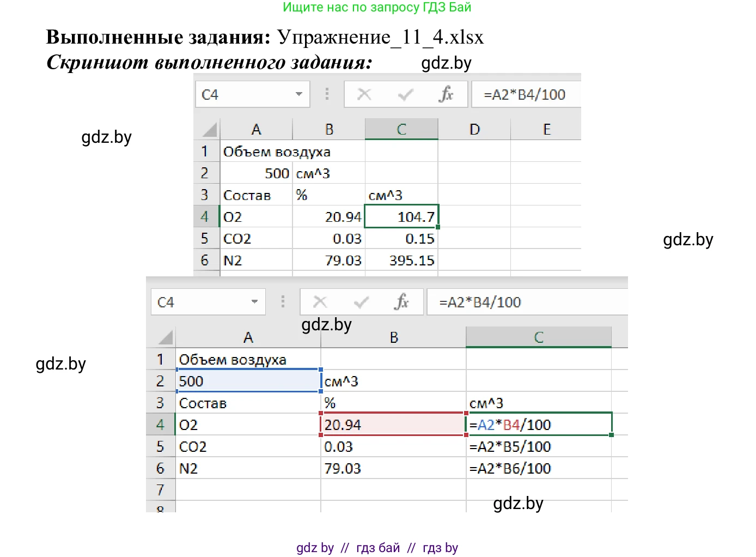Select cell A2 containing 500
This screenshot has height=557, width=756.
point(248,380)
